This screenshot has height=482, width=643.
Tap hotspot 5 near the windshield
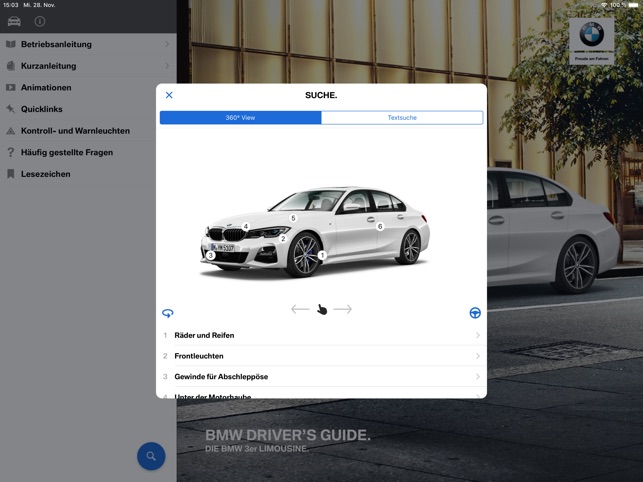pos(293,218)
